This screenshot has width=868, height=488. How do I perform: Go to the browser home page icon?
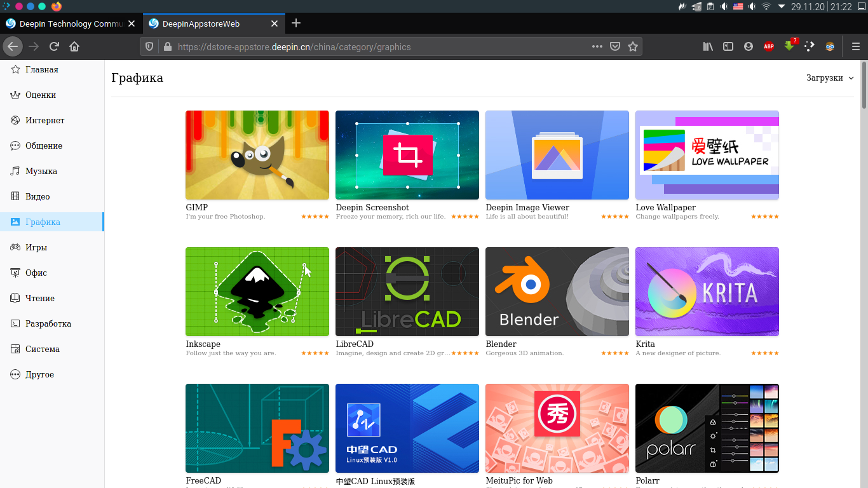[74, 46]
